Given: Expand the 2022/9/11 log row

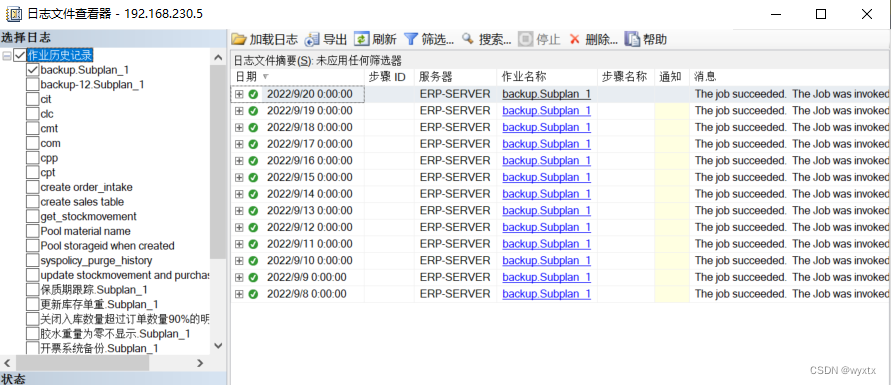Looking at the screenshot, I should pyautogui.click(x=239, y=244).
